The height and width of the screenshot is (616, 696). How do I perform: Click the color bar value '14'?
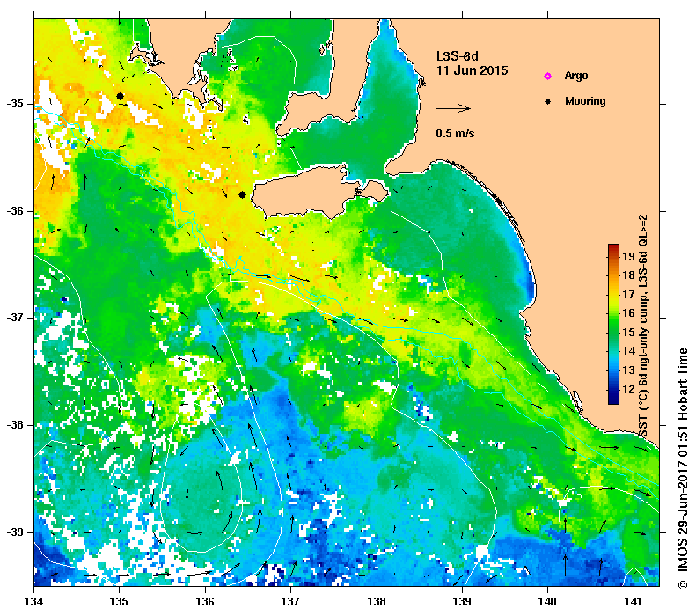tap(628, 350)
